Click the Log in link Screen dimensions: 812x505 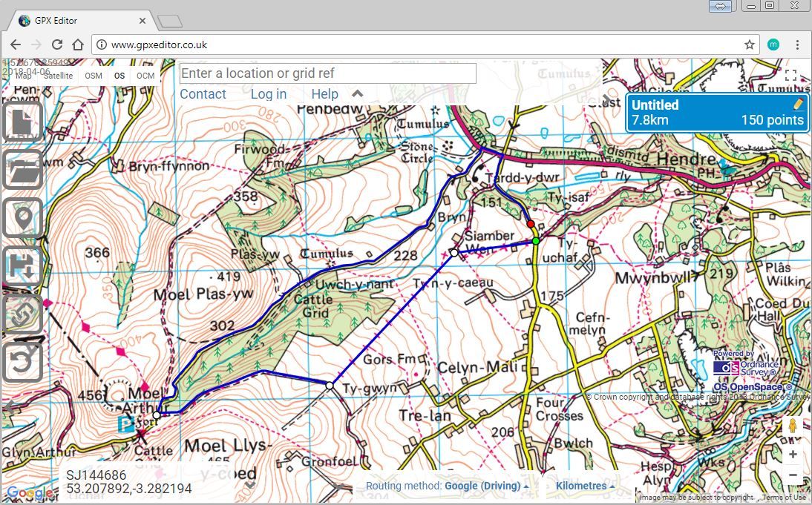268,94
